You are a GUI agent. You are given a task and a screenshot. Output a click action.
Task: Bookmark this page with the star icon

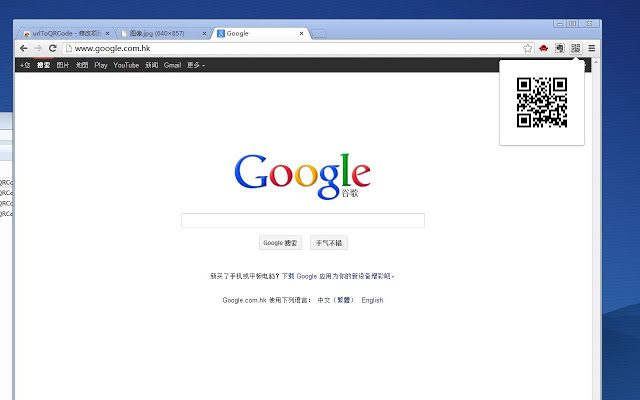527,49
